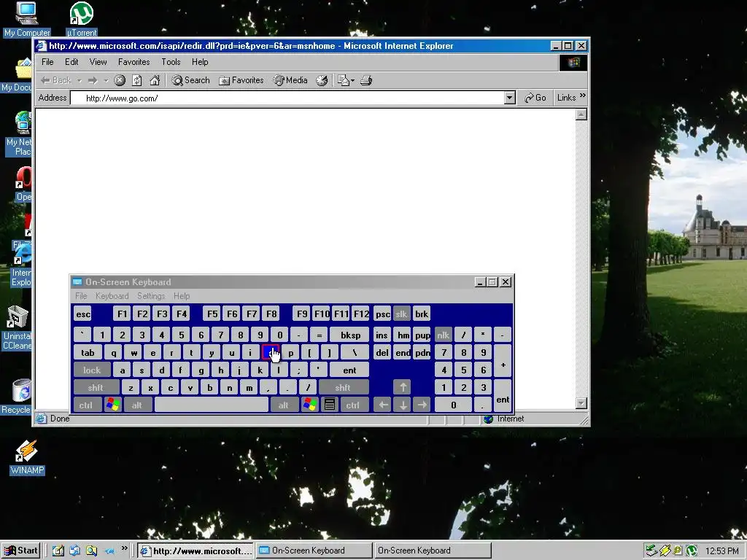Click the up arrow key on On-Screen Keyboard

click(x=403, y=387)
